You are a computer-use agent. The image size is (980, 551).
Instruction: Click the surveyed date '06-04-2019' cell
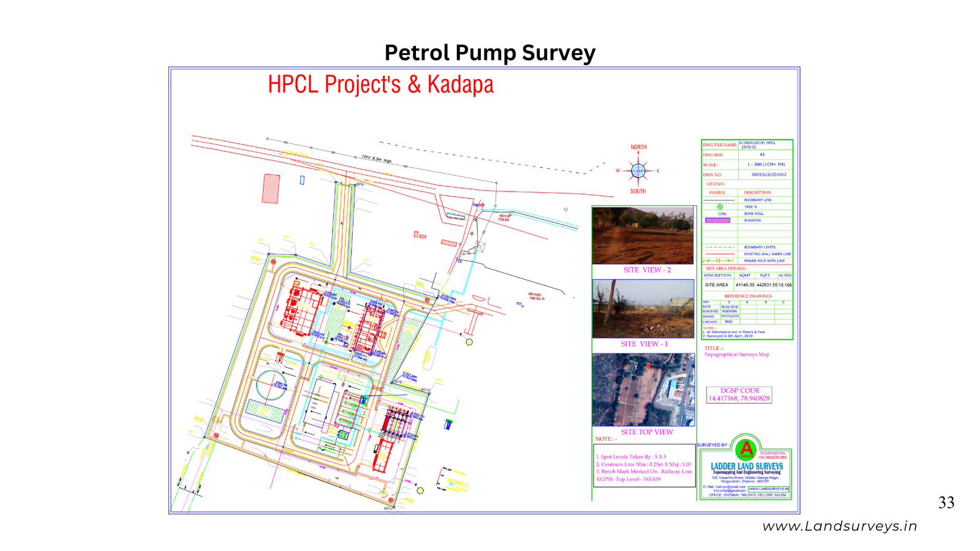click(729, 307)
